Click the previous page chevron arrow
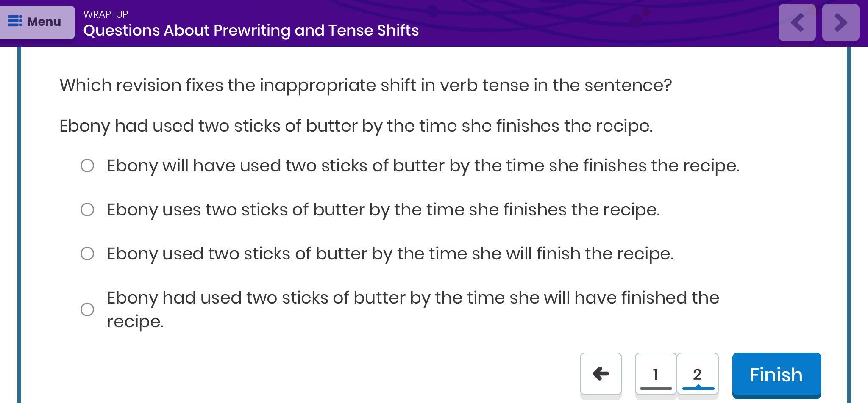Screen dimensions: 868x403 tap(797, 22)
